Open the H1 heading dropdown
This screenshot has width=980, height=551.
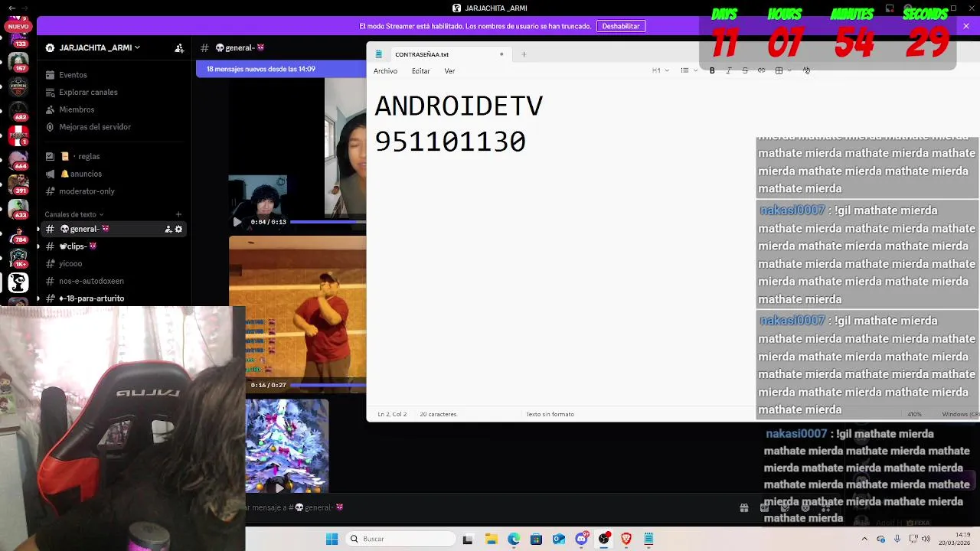coord(660,70)
